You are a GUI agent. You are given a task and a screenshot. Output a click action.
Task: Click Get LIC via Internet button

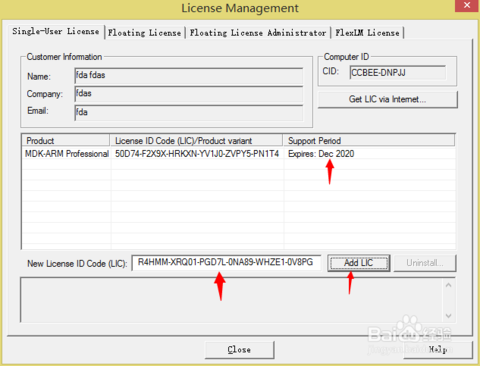click(x=388, y=99)
